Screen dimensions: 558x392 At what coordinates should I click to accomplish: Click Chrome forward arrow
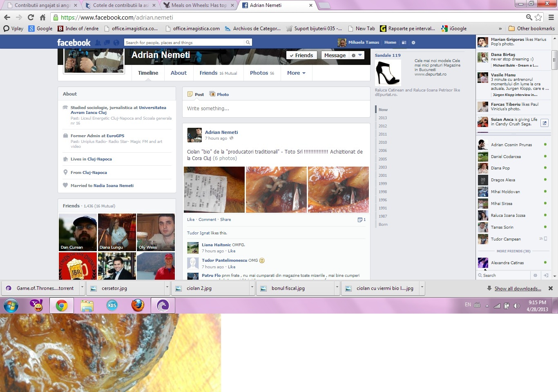tap(19, 17)
